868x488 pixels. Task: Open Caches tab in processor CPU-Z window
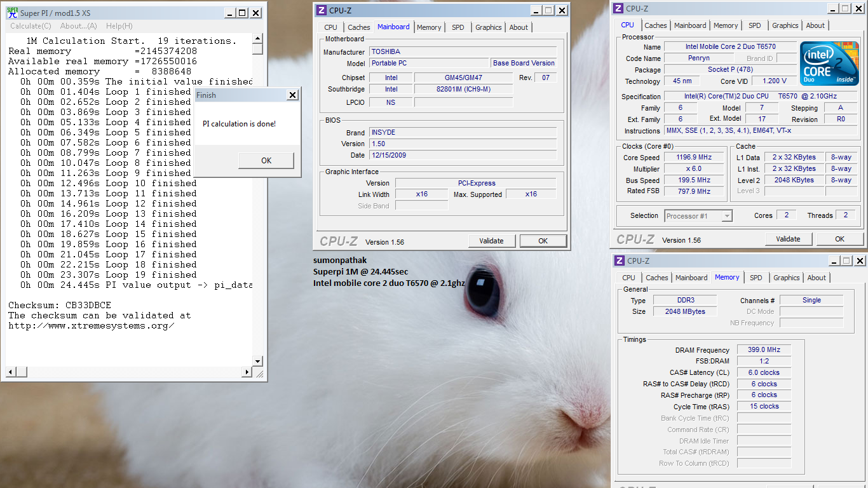pos(656,25)
